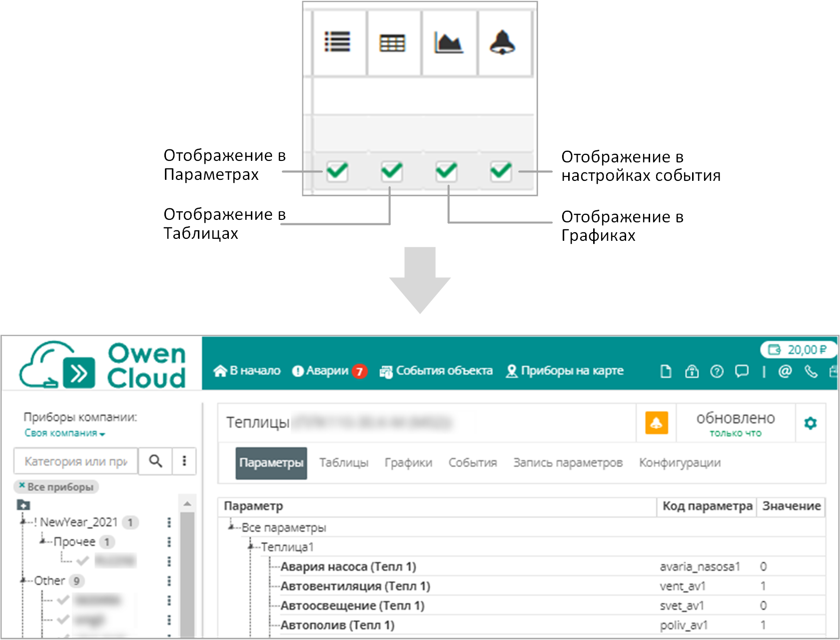The width and height of the screenshot is (840, 640).
Task: Click the search magnifier button
Action: 155,461
